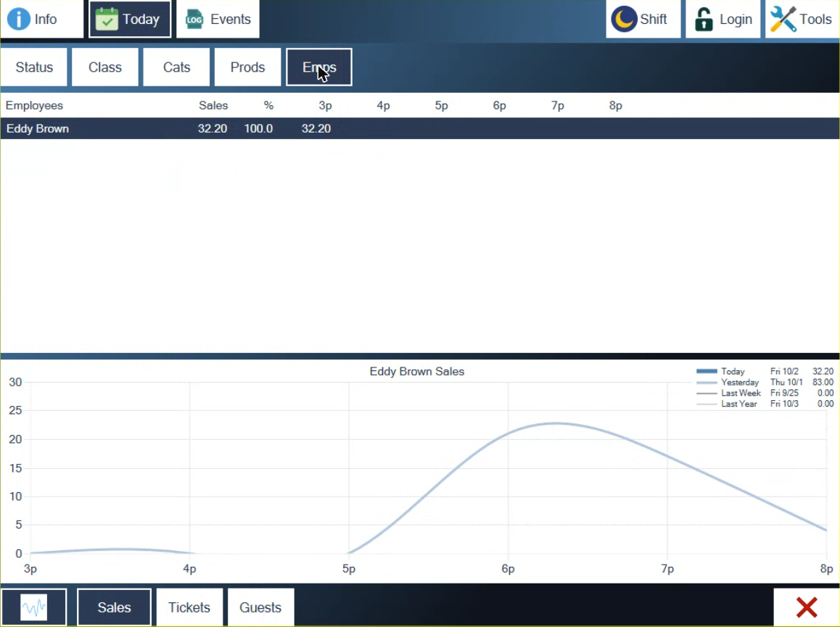This screenshot has width=840, height=627.
Task: Click the Last Year legend entry
Action: (738, 404)
